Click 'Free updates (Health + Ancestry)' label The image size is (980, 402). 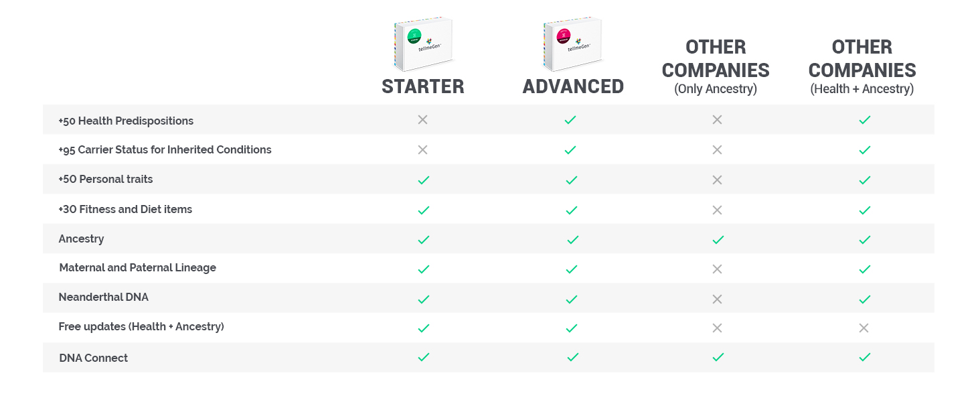point(141,326)
